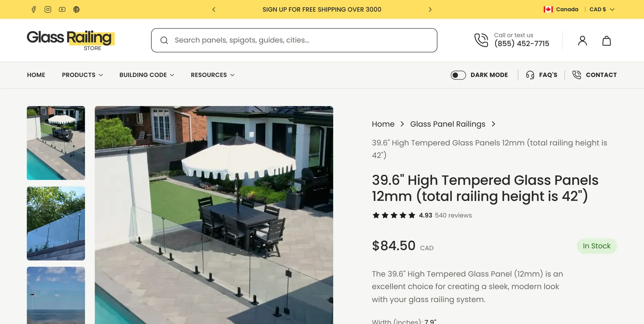This screenshot has height=324, width=644.
Task: Click the product title heading
Action: pos(485,188)
